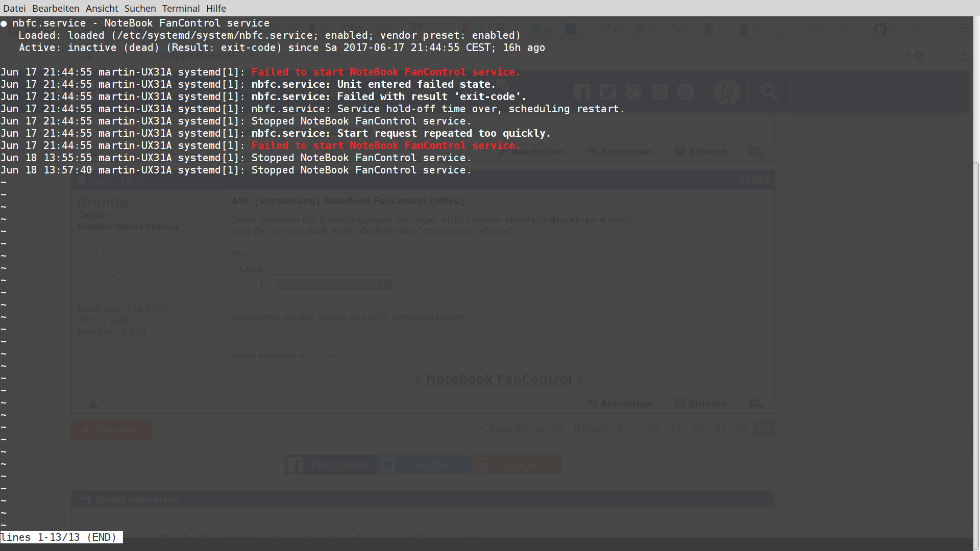
Task: Open new browser tab with plus button
Action: tap(914, 29)
